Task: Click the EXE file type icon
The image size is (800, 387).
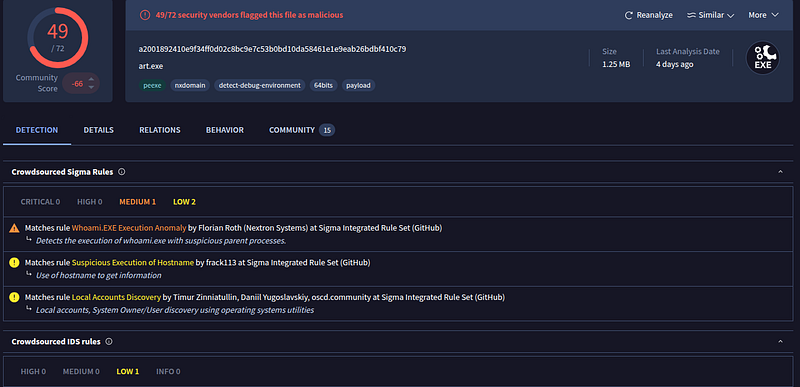Action: (763, 58)
